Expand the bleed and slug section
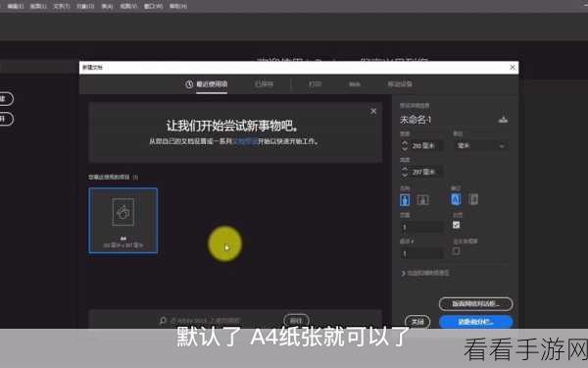Viewport: 588px width, 368px height. click(425, 273)
